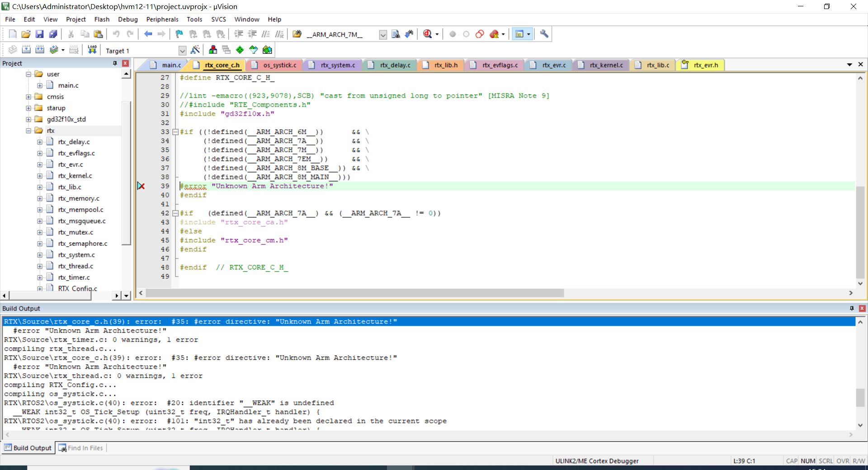Expand the cmsis folder
The height and width of the screenshot is (470, 868).
click(x=28, y=97)
